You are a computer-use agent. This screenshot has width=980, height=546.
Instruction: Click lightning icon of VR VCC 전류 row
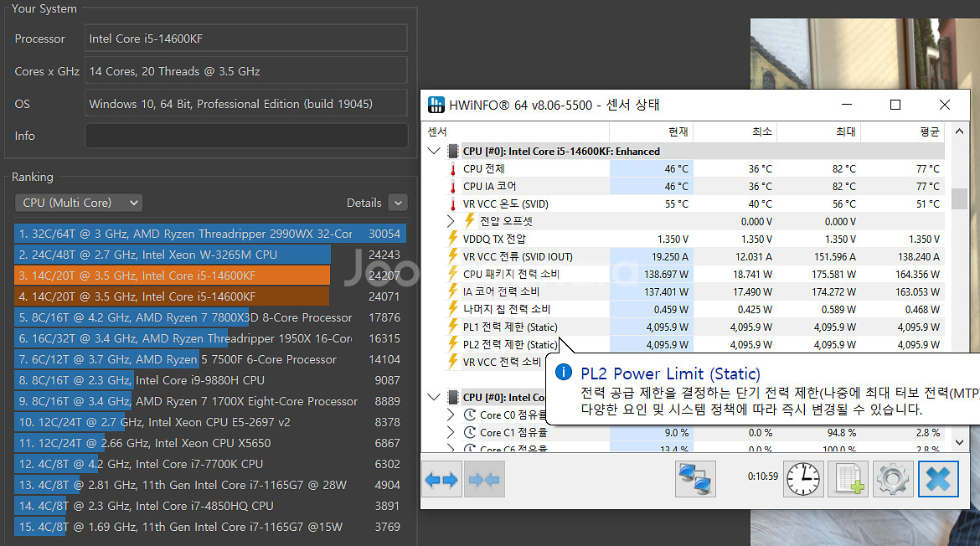(453, 256)
